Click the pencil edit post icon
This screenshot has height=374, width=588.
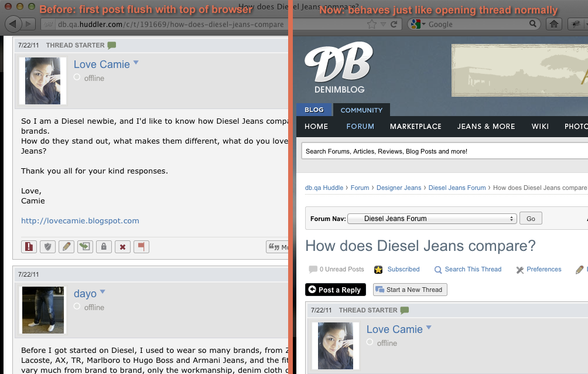point(66,247)
